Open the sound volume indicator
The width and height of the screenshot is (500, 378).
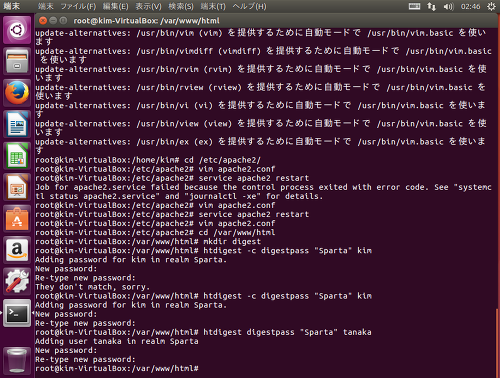click(448, 6)
